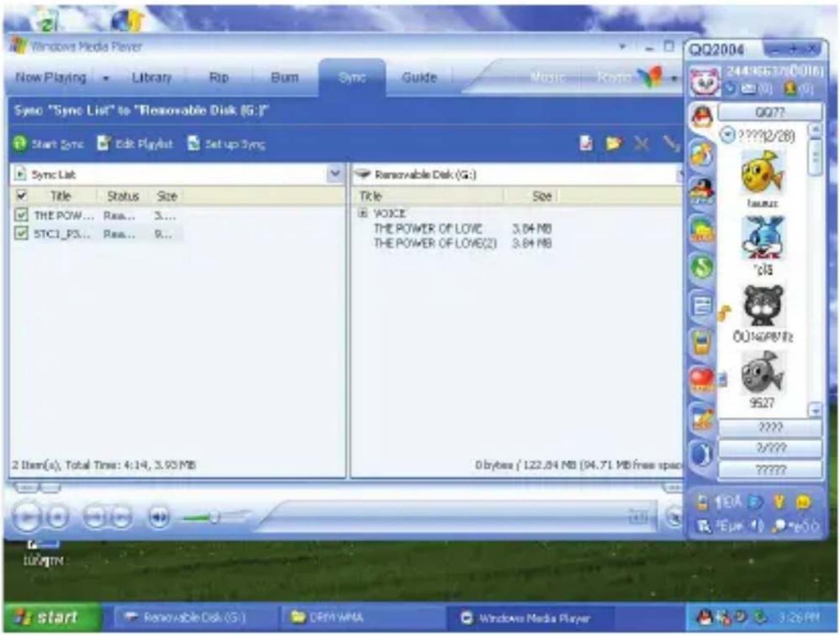
Task: Click the green S icon in QQ sidebar
Action: click(x=702, y=268)
